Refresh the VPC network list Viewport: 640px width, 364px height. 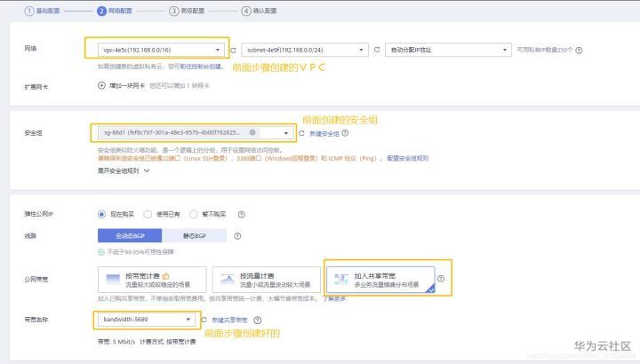coord(234,51)
